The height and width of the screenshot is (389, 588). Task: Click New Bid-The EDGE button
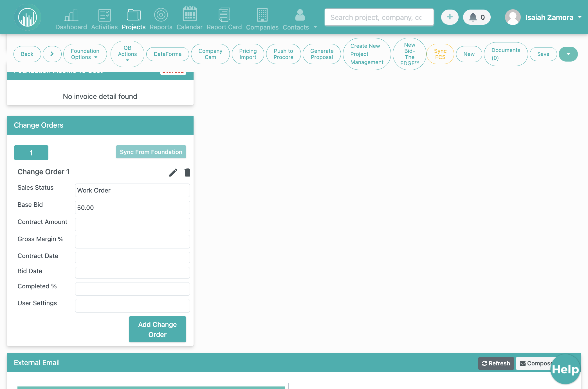[x=410, y=54]
